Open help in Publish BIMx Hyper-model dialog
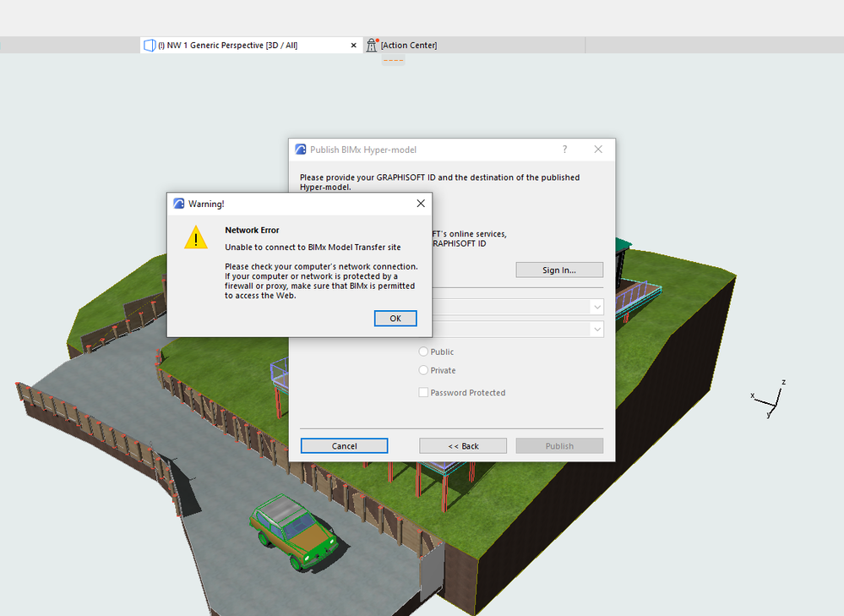This screenshot has width=844, height=616. tap(564, 150)
